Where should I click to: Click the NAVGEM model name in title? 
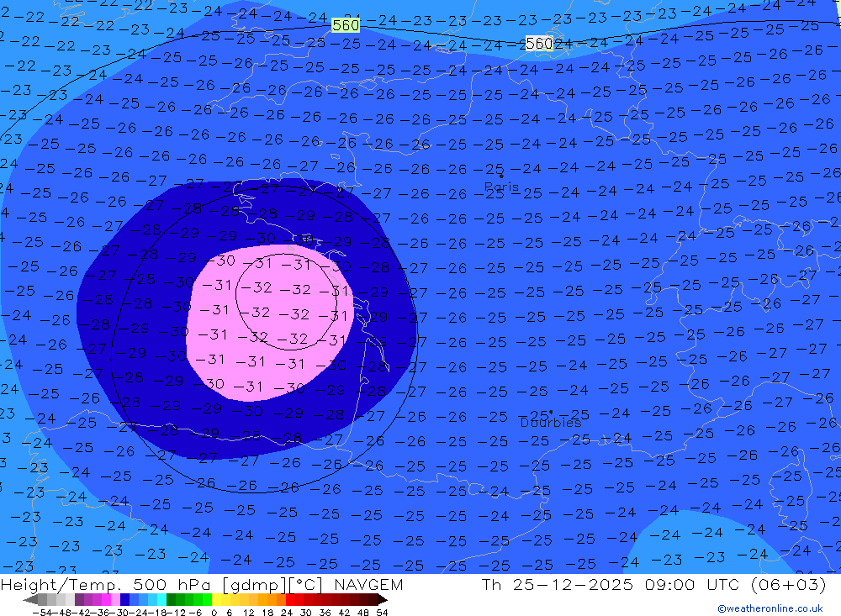tap(368, 584)
